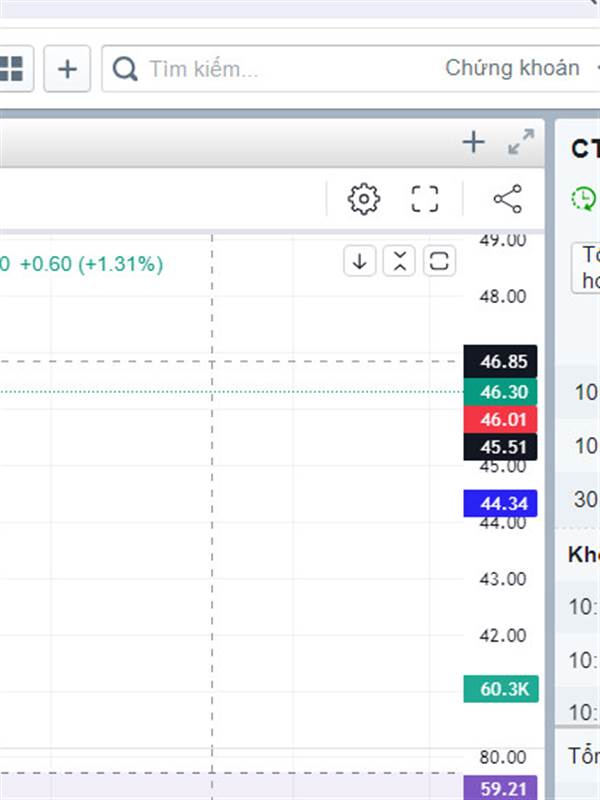Screen dimensions: 600x800
Task: Enter fullscreen mode for the chart
Action: click(424, 198)
